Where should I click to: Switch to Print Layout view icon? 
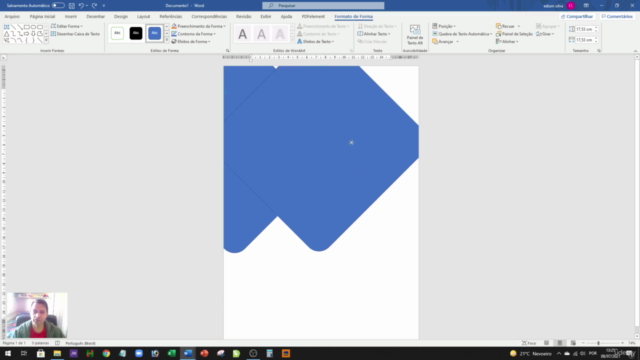560,343
